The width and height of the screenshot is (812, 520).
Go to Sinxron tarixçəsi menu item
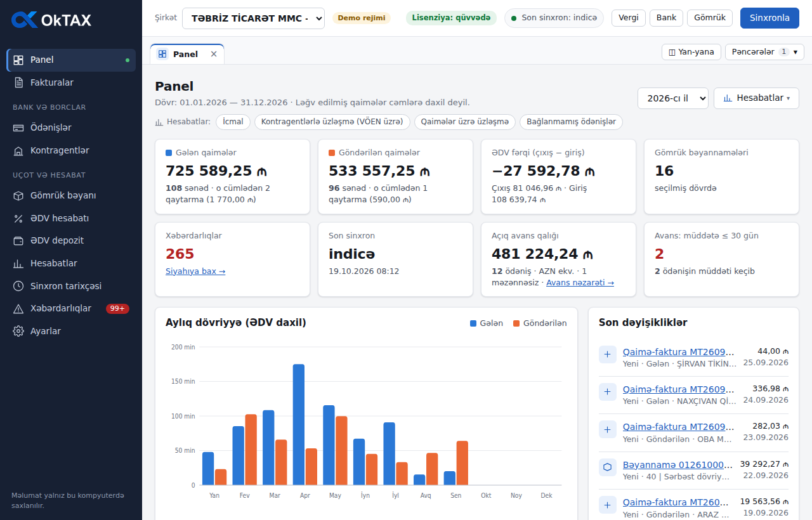[71, 286]
